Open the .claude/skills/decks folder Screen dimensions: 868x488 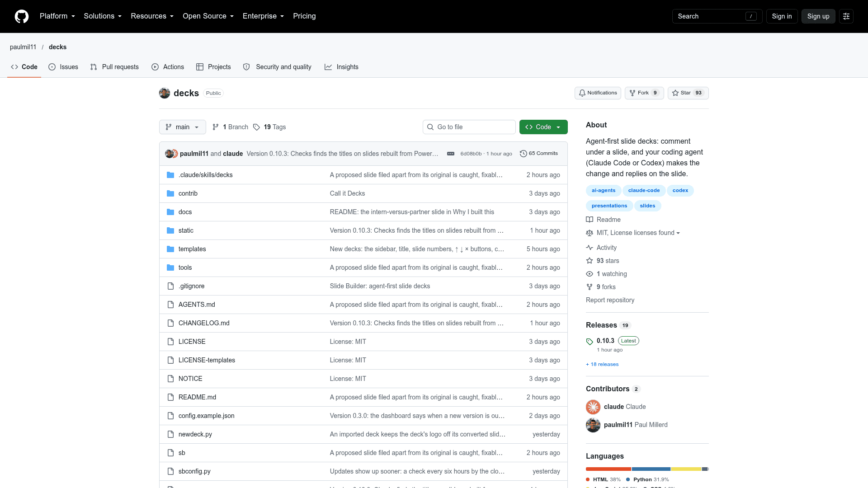coord(205,175)
